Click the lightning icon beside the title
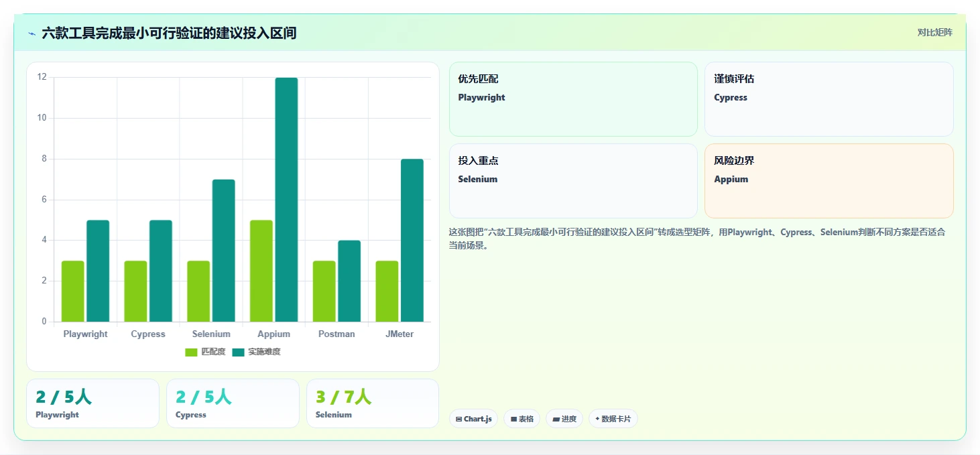Viewport: 980px width, 455px height. [32, 34]
